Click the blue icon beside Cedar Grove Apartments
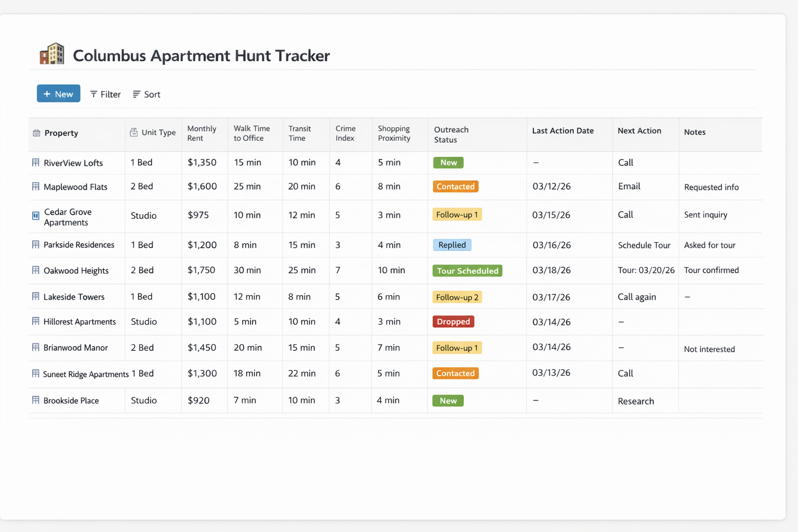 (35, 216)
